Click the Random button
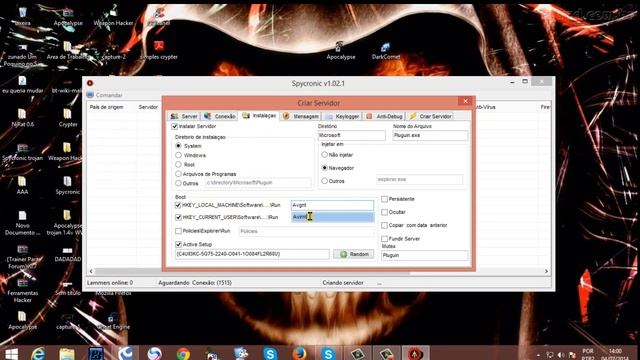The image size is (640, 360). pyautogui.click(x=354, y=254)
